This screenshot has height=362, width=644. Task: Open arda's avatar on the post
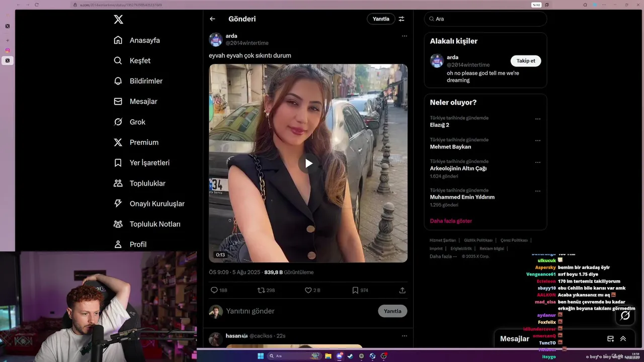(216, 40)
